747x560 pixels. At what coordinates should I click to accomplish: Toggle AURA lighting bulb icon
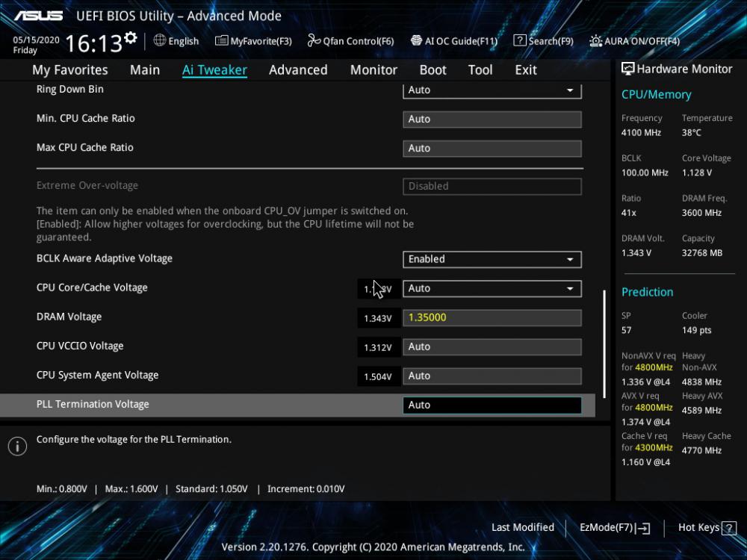click(595, 41)
